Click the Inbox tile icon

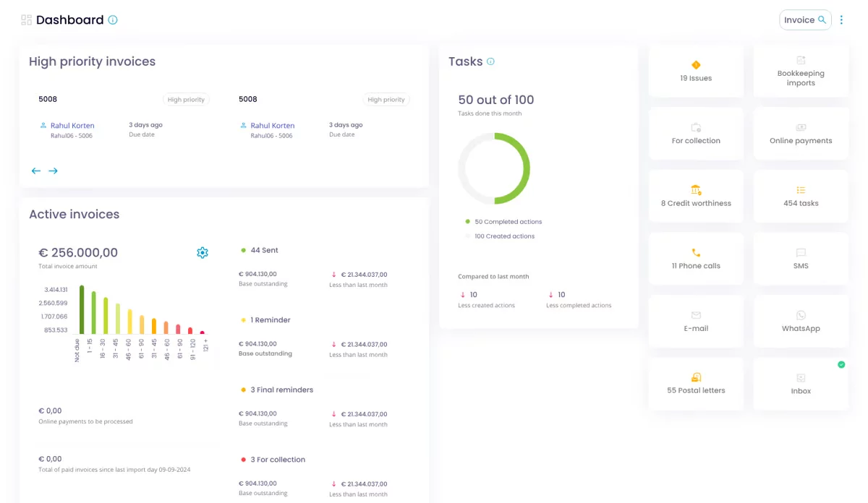coord(801,378)
